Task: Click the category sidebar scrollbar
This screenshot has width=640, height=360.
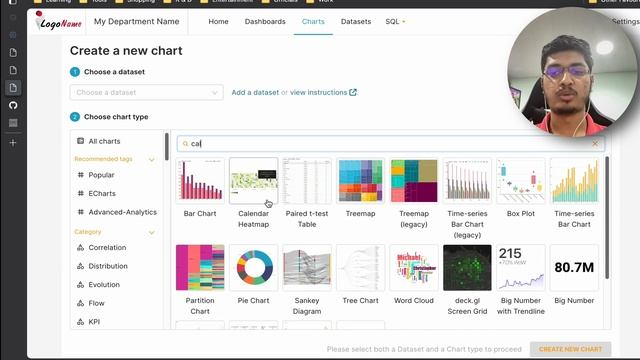Action: tap(167, 147)
